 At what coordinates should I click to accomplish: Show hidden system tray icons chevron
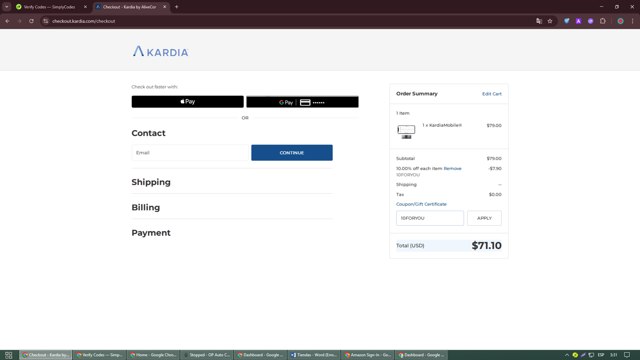[567, 355]
